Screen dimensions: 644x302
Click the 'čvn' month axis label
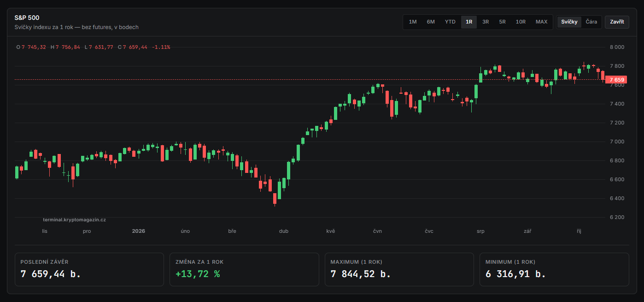pos(378,231)
